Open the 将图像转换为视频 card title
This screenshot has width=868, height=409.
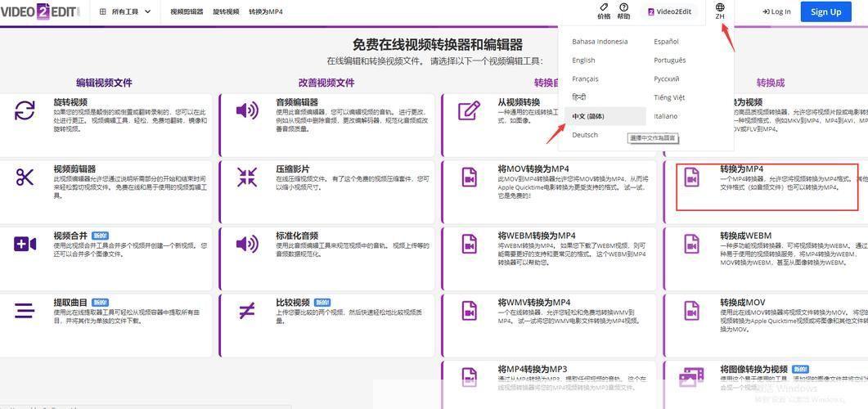pos(753,369)
